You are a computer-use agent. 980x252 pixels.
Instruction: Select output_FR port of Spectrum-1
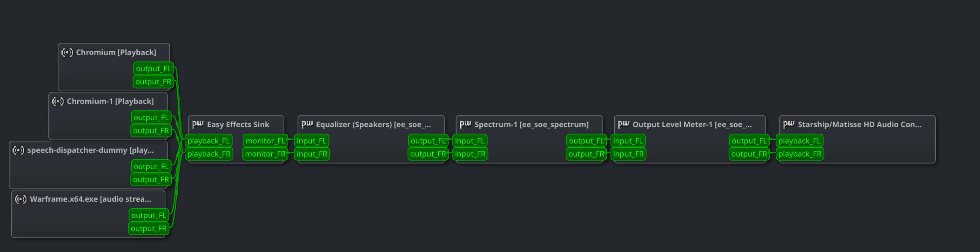click(x=586, y=154)
